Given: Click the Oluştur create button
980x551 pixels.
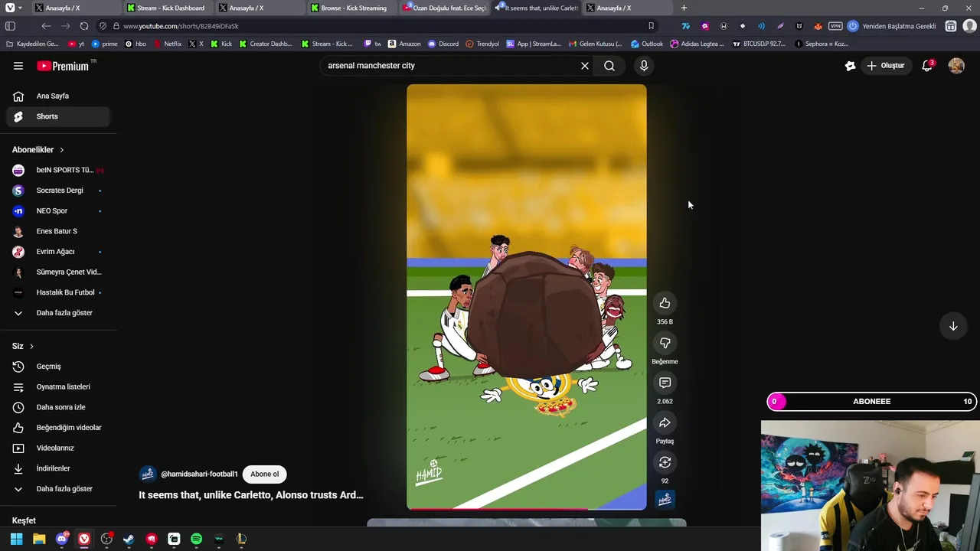Looking at the screenshot, I should click(x=886, y=66).
